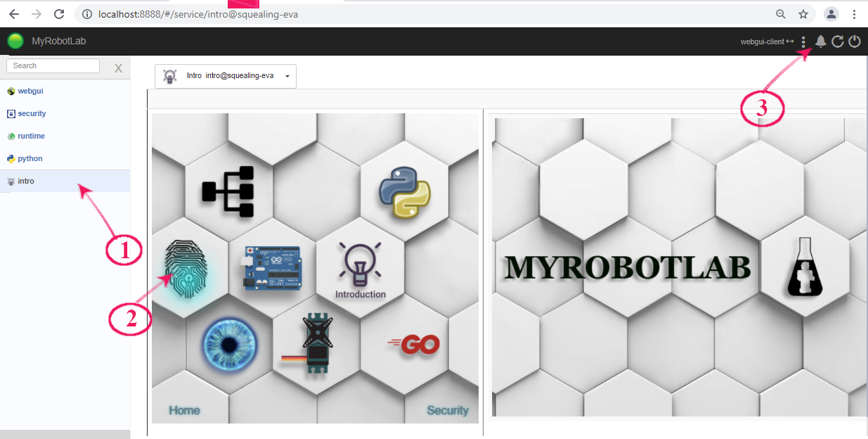The image size is (868, 439).
Task: Click the fingerprint security icon
Action: pyautogui.click(x=186, y=270)
